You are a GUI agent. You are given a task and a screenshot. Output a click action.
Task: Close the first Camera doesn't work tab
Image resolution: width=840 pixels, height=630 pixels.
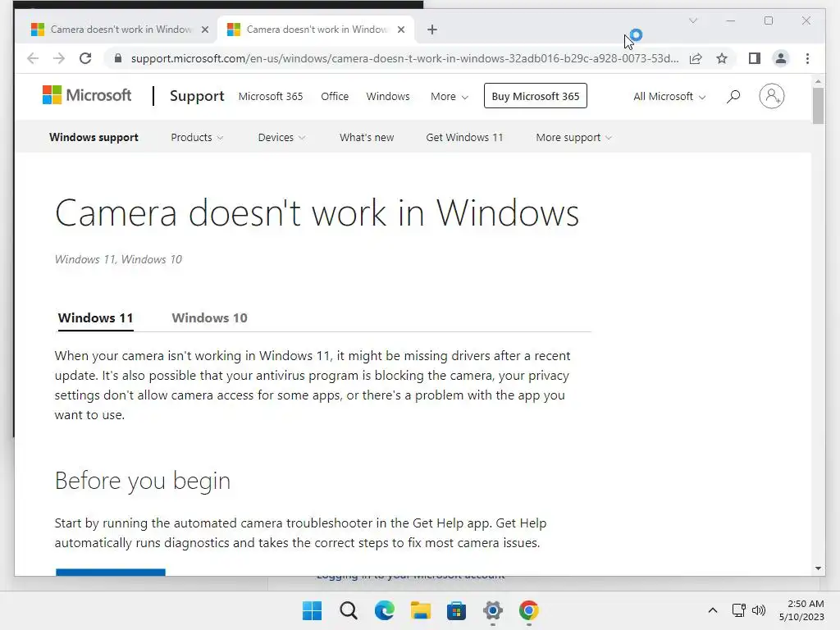click(204, 30)
